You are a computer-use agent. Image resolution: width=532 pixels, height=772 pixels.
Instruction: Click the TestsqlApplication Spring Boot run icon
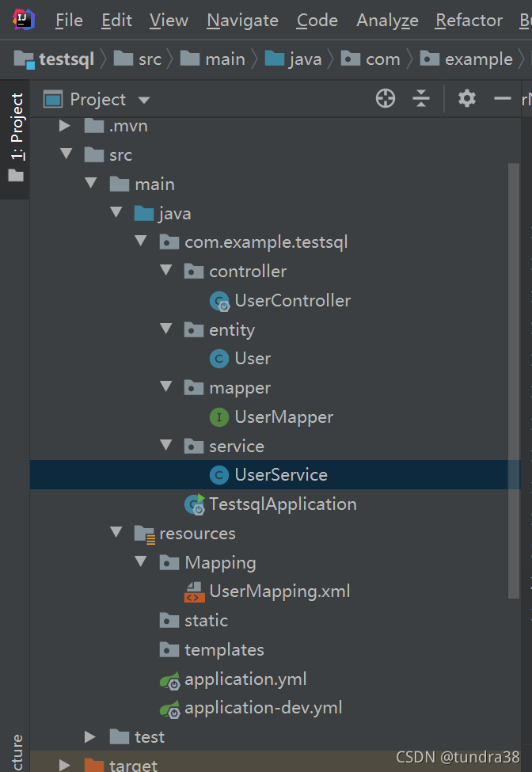click(x=195, y=504)
